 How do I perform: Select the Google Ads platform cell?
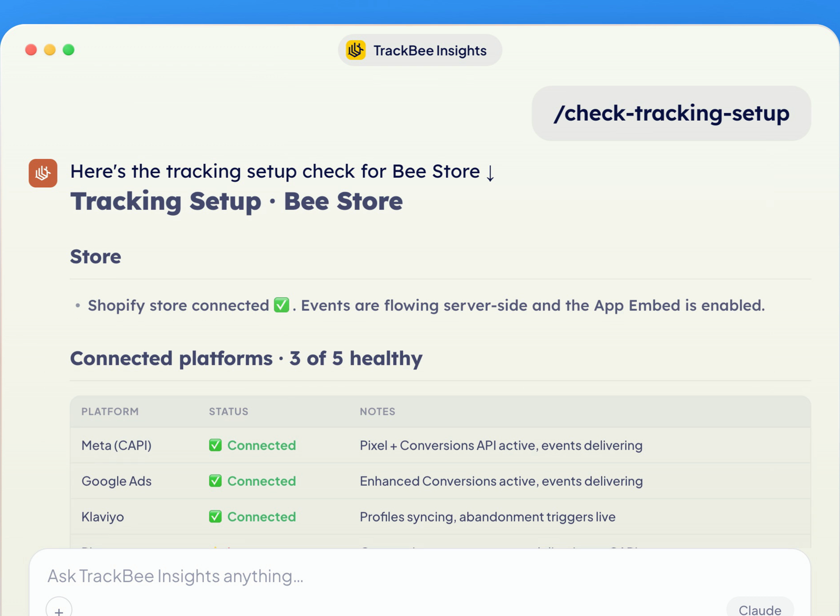pos(117,481)
